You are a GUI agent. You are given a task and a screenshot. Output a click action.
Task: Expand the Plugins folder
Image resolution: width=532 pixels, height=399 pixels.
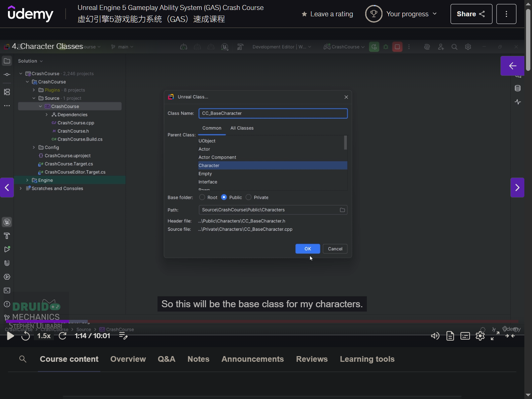(x=34, y=90)
